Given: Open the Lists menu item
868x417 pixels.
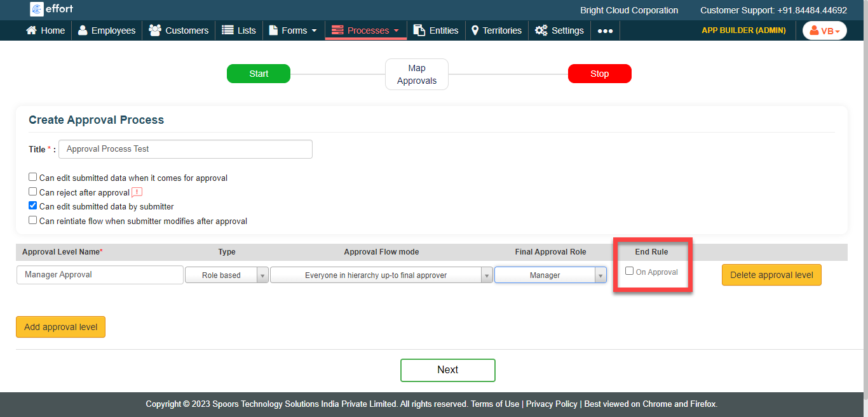Looking at the screenshot, I should pyautogui.click(x=239, y=30).
